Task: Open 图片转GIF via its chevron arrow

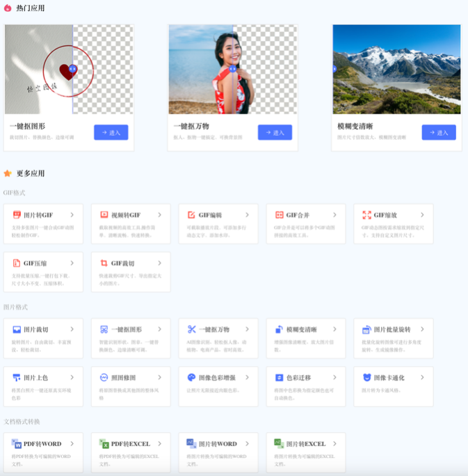Action: (x=72, y=215)
